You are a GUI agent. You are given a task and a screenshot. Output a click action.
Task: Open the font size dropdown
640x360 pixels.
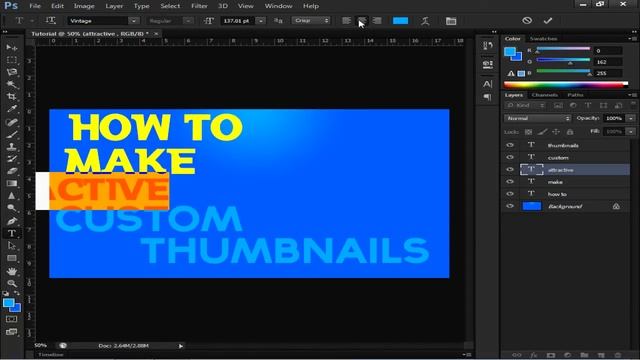tap(261, 20)
